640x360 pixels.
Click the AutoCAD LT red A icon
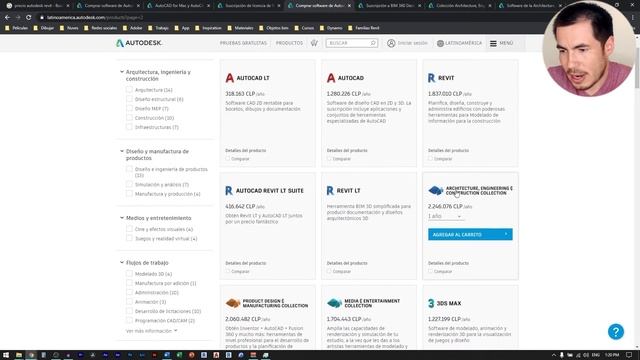229,78
